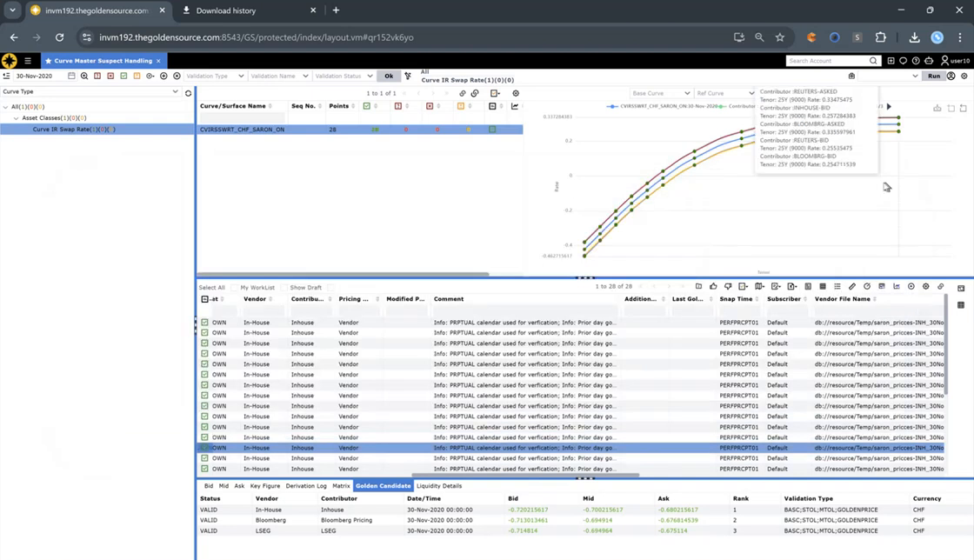This screenshot has width=974, height=560.
Task: Switch to the Bid tab
Action: click(209, 486)
